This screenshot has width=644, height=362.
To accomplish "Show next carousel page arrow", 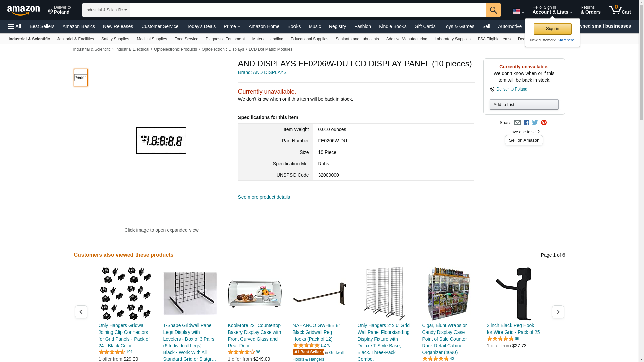I will (558, 312).
